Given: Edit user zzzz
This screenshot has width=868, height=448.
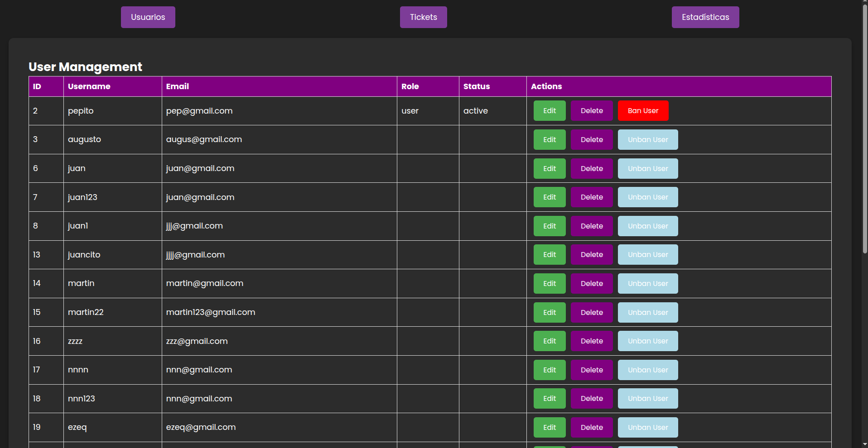Looking at the screenshot, I should (550, 341).
